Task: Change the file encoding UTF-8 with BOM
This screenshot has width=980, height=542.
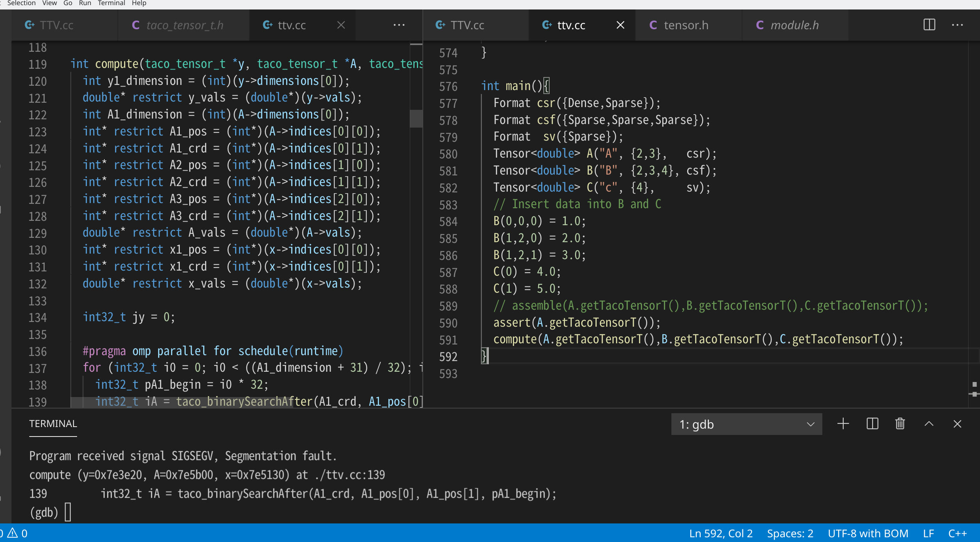Action: (868, 533)
